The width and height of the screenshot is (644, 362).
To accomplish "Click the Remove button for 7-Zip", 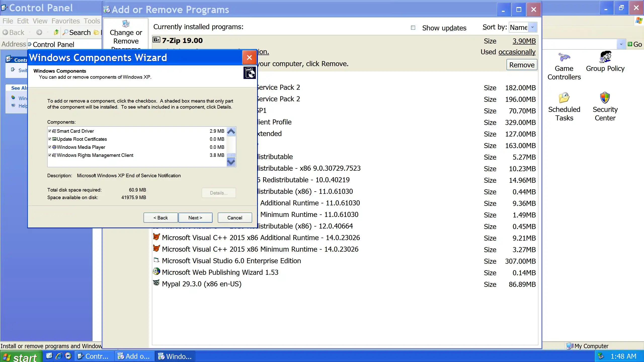I will [x=521, y=65].
